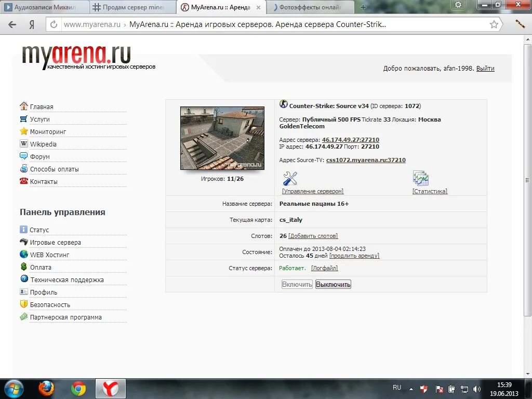The image size is (532, 399).
Task: Click the Игровые сервера gamepad icon
Action: click(24, 242)
